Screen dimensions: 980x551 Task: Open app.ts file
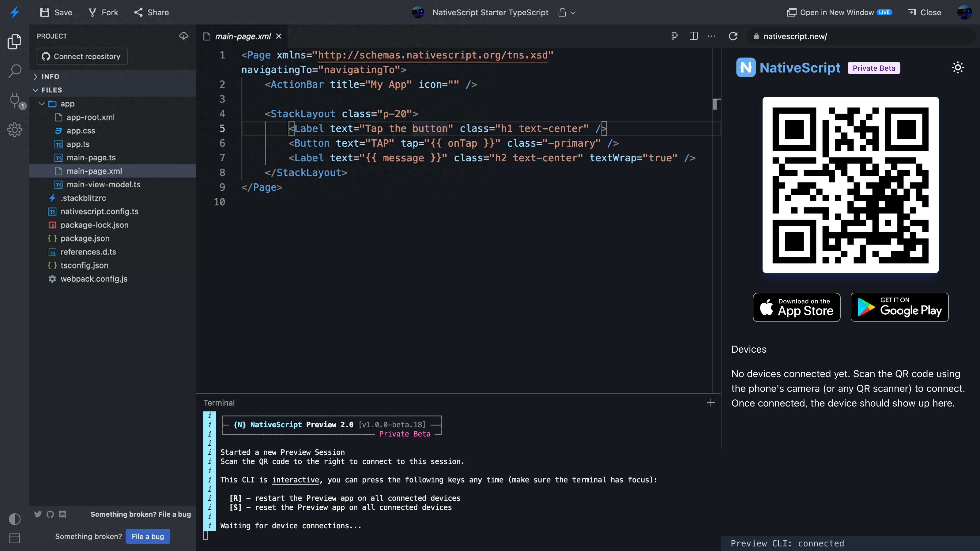(113, 144)
